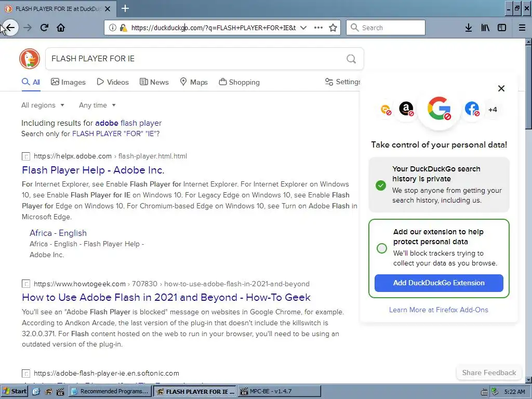532x399 pixels.
Task: Follow the adobe flash player suggestion link
Action: coord(128,123)
